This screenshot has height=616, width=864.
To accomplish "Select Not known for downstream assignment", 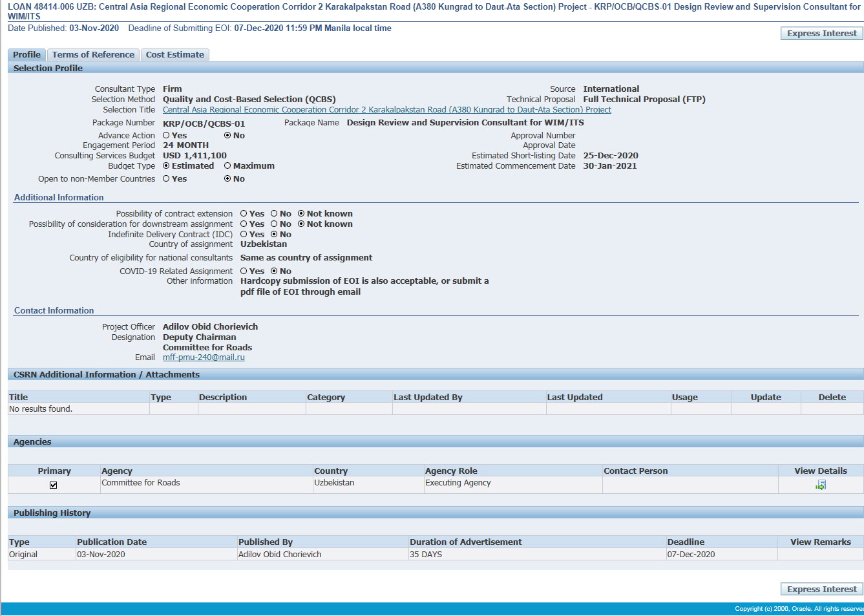I will 301,224.
